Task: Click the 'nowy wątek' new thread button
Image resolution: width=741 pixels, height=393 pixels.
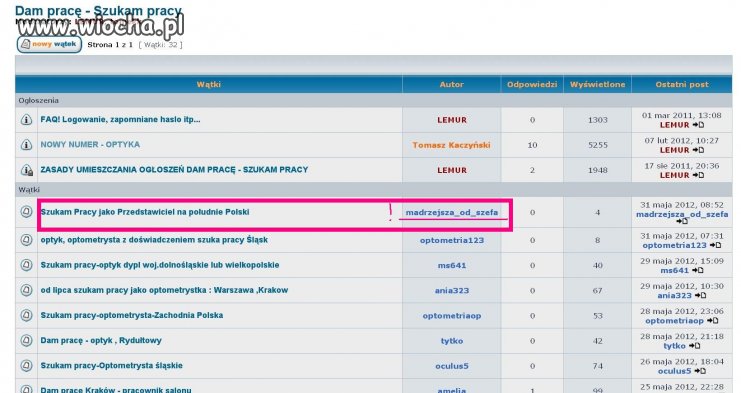Action: point(49,44)
